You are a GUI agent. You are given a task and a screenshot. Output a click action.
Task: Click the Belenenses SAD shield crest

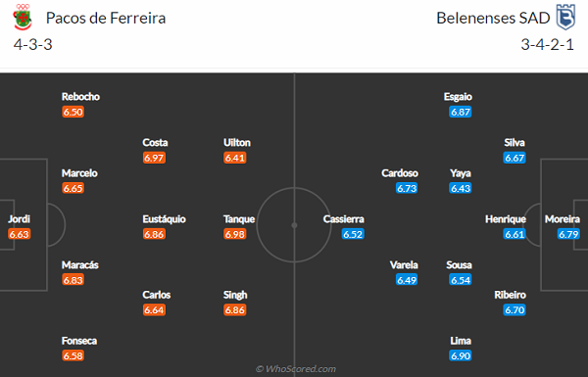pyautogui.click(x=565, y=17)
